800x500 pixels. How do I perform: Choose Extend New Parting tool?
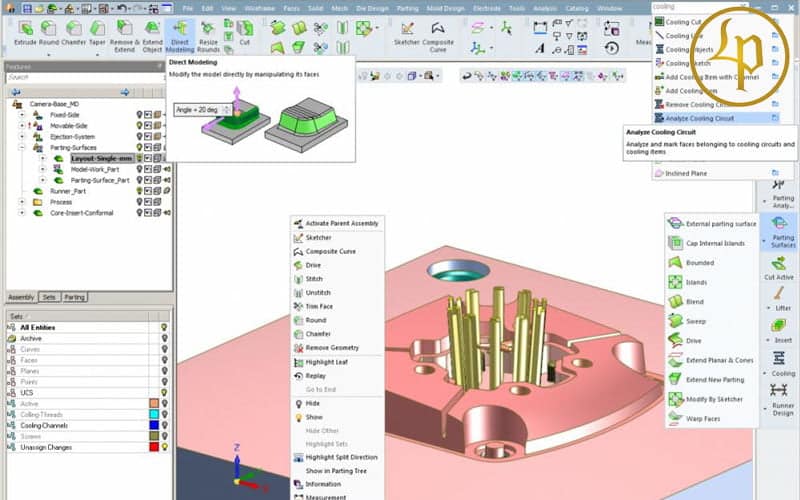tap(706, 380)
